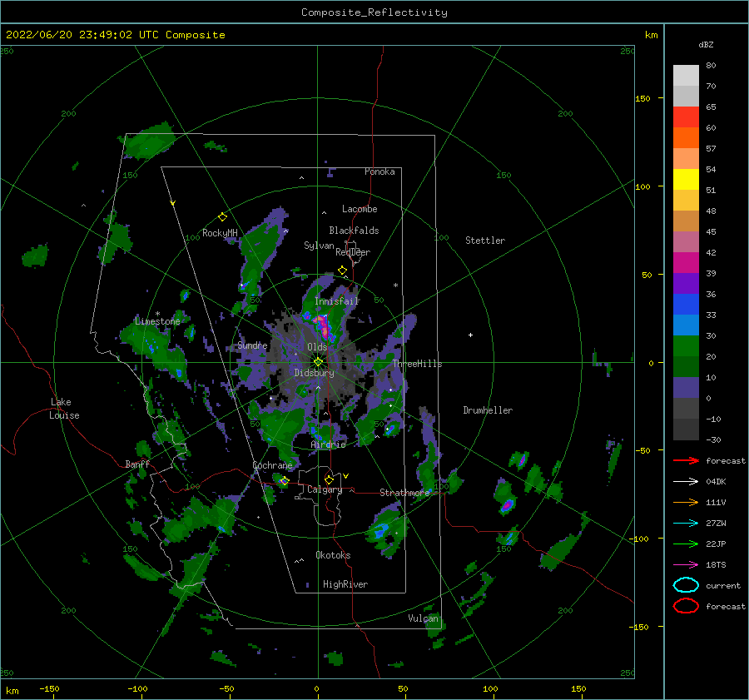Click the RedDeer city label
The image size is (749, 700).
tap(353, 252)
